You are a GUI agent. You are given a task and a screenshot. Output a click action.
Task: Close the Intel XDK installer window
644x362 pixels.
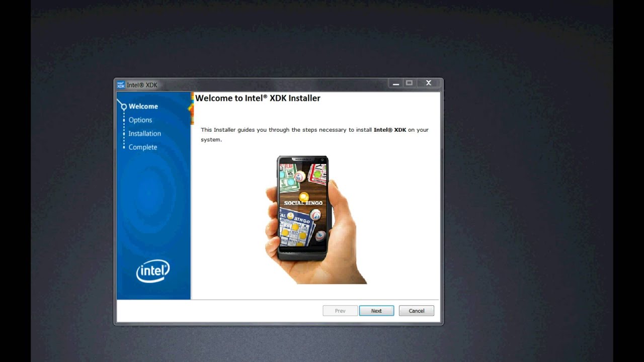pyautogui.click(x=429, y=83)
